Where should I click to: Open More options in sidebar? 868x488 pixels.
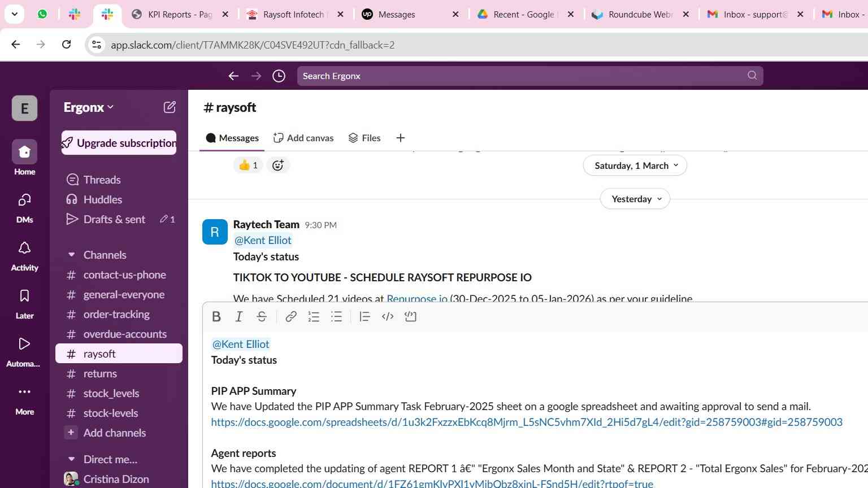pyautogui.click(x=24, y=399)
